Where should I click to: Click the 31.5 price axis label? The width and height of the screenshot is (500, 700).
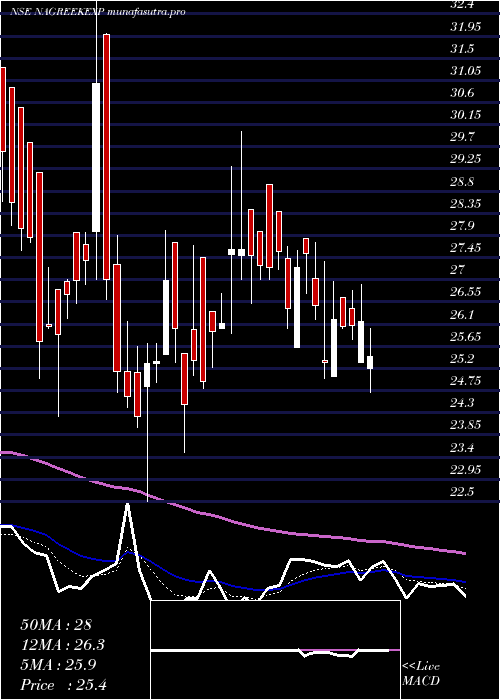462,49
